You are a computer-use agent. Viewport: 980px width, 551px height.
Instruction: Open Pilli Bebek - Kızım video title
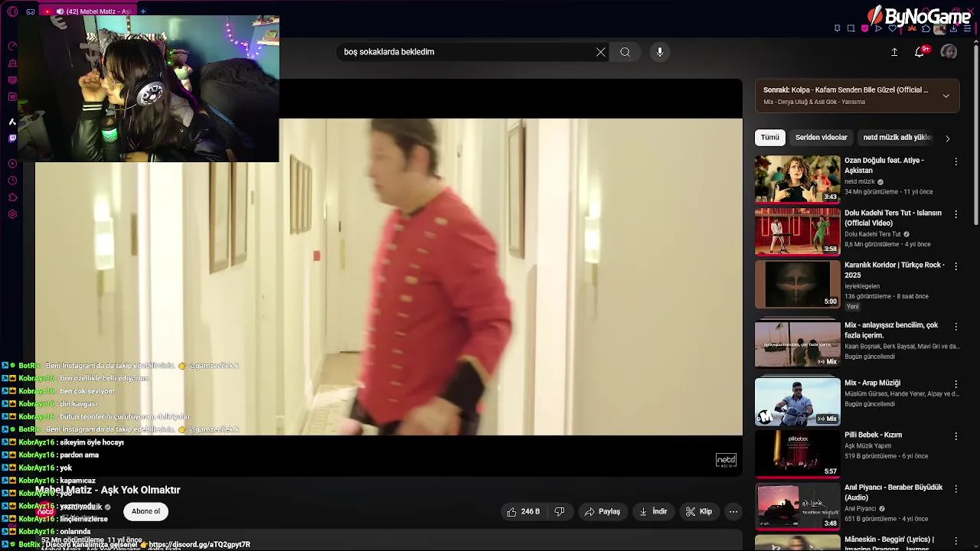pyautogui.click(x=873, y=435)
